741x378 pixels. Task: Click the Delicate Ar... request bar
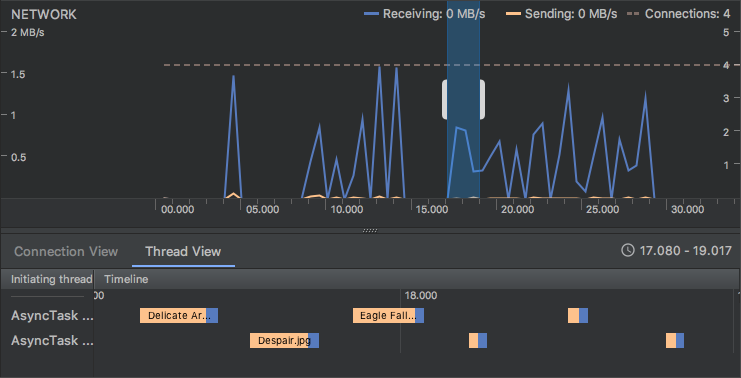(179, 316)
